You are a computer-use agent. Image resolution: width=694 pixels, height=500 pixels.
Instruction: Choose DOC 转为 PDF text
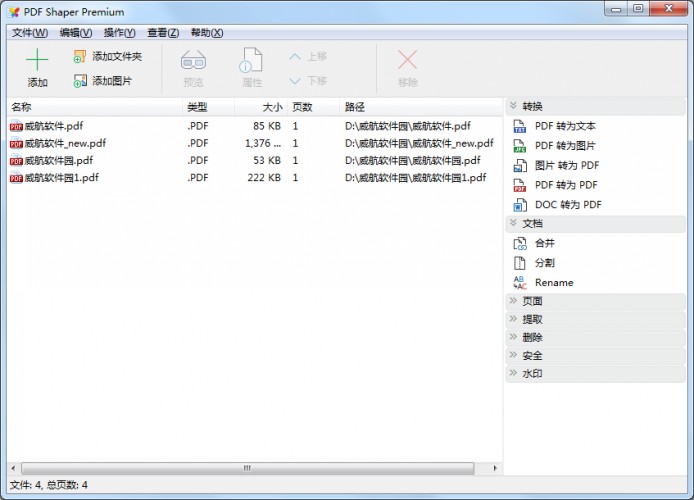coord(568,204)
